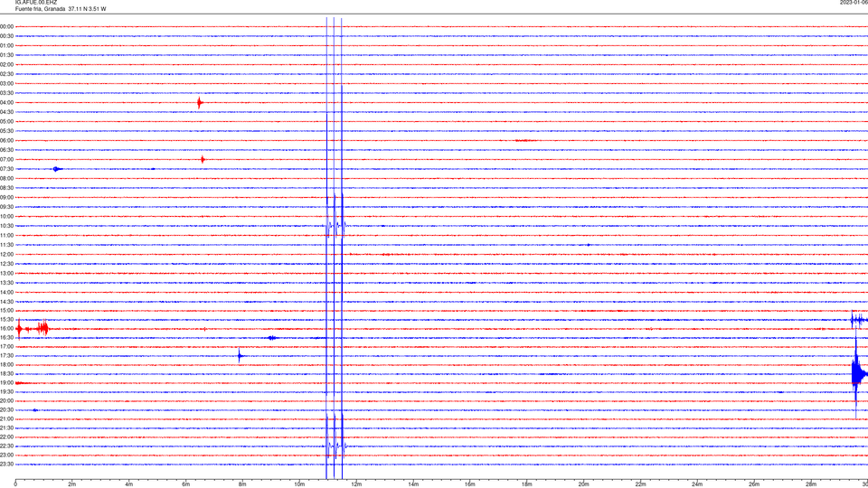Select the 20:30 time row label
868x488 pixels.
click(x=6, y=410)
